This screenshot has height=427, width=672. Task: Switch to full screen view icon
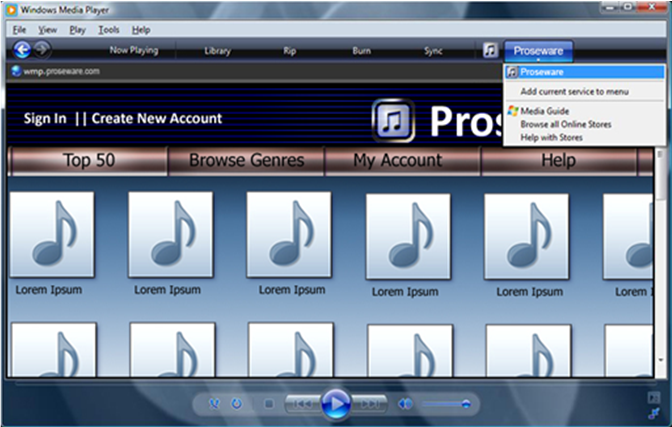point(654,397)
